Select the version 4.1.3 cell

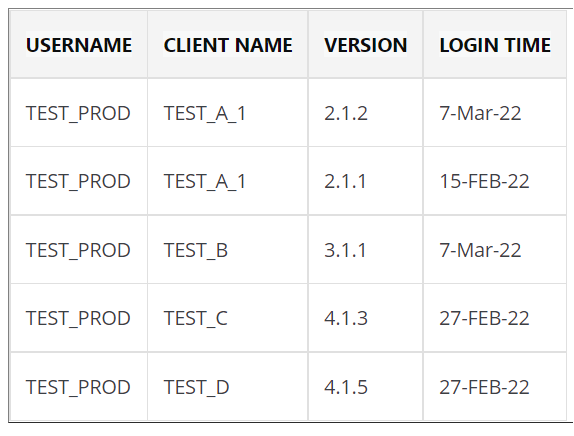click(365, 318)
